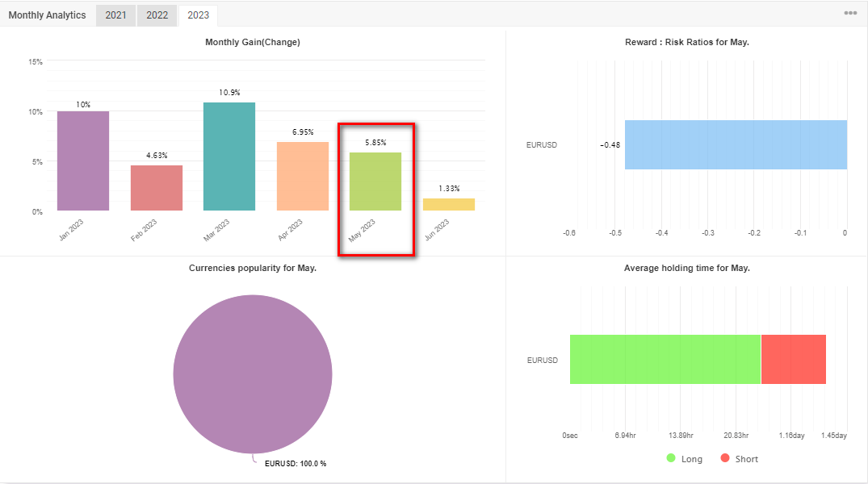Select the Jun 2023 yellow bar
The width and height of the screenshot is (868, 484).
click(x=449, y=205)
